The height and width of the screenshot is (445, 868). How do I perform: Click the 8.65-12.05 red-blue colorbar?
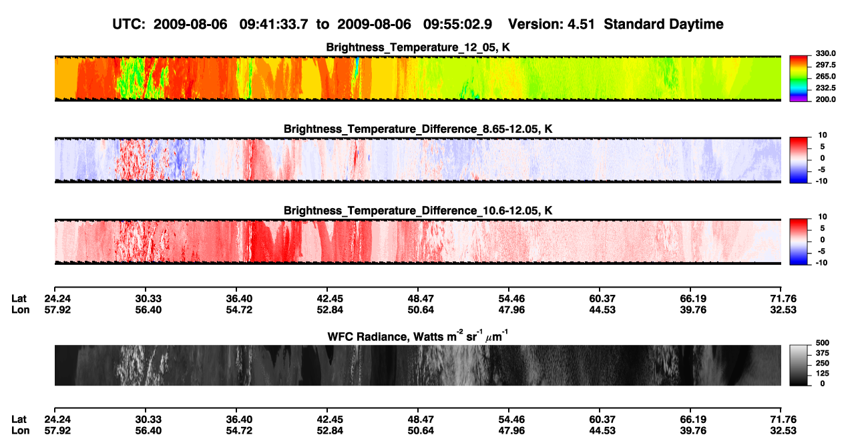pos(798,159)
